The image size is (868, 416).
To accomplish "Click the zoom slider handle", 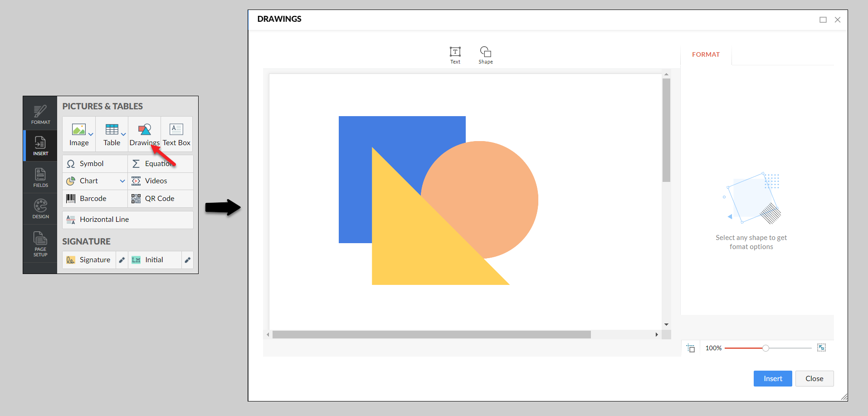I will coord(766,348).
